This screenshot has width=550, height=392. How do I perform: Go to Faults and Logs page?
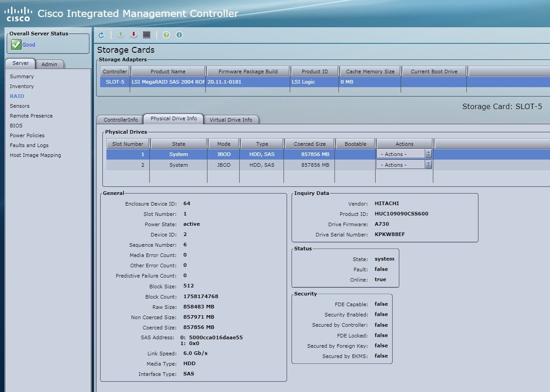[x=29, y=145]
